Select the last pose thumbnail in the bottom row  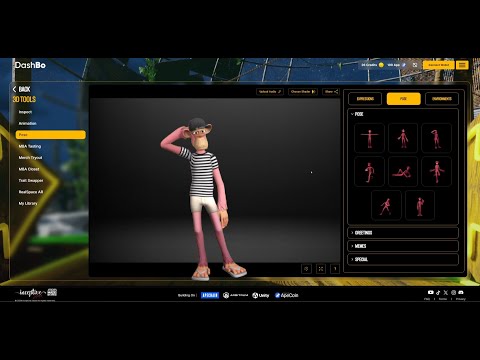(x=420, y=206)
